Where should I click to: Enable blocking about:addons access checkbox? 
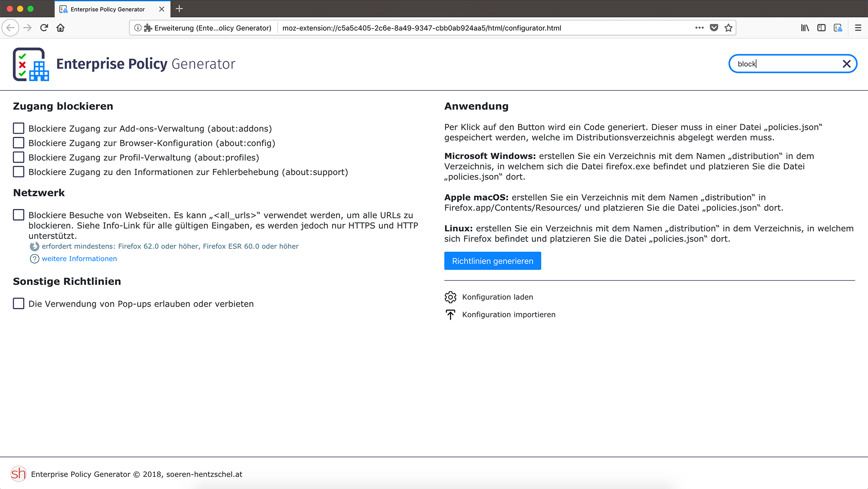(x=19, y=129)
